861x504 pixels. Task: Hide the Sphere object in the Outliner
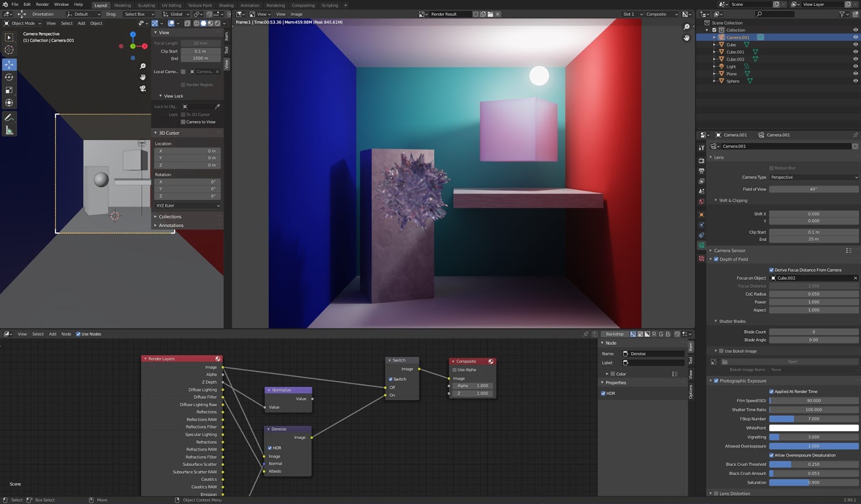(856, 81)
